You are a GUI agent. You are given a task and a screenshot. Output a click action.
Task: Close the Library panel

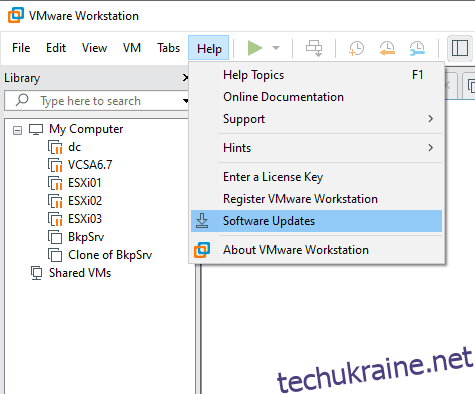click(x=185, y=78)
